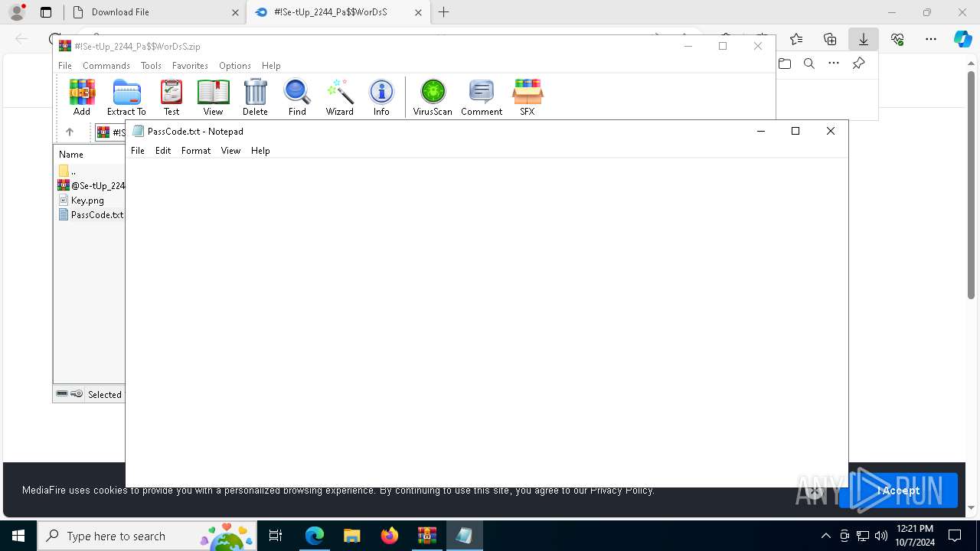
Task: Open Edge Settings and more menu
Action: (931, 39)
